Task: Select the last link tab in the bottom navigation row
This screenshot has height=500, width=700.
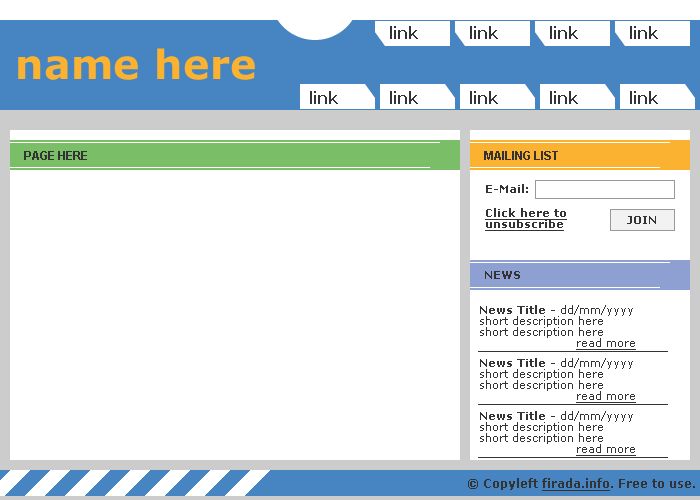Action: tap(657, 96)
